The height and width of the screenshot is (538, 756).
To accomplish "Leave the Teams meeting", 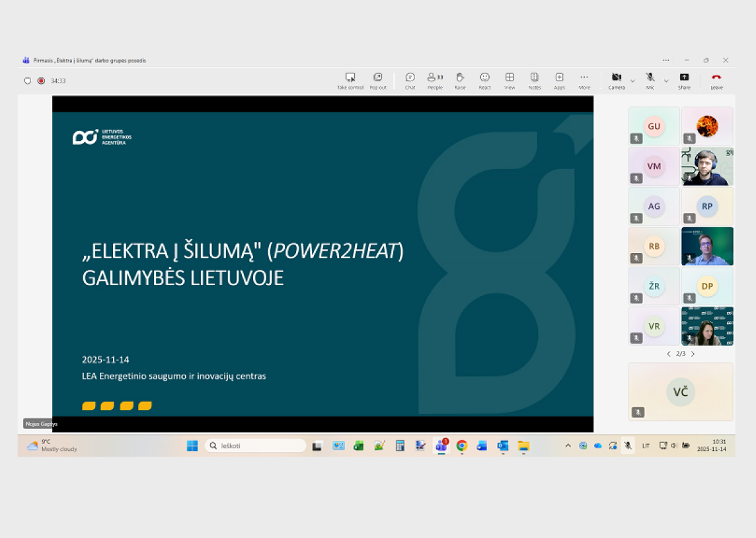I will point(715,78).
